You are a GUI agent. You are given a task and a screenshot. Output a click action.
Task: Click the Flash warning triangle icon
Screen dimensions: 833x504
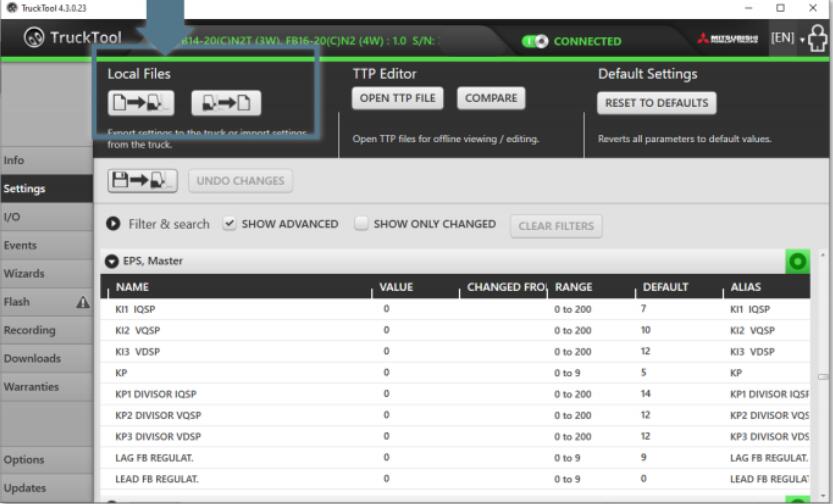click(83, 302)
